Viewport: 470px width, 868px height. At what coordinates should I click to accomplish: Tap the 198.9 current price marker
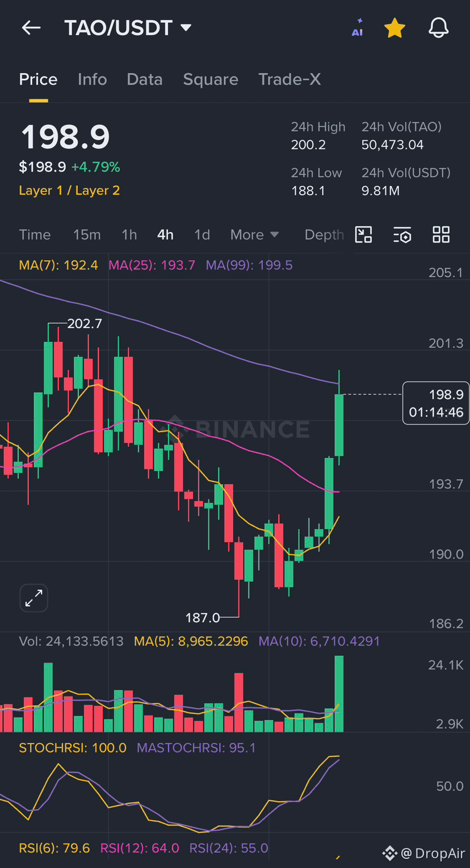tap(435, 403)
